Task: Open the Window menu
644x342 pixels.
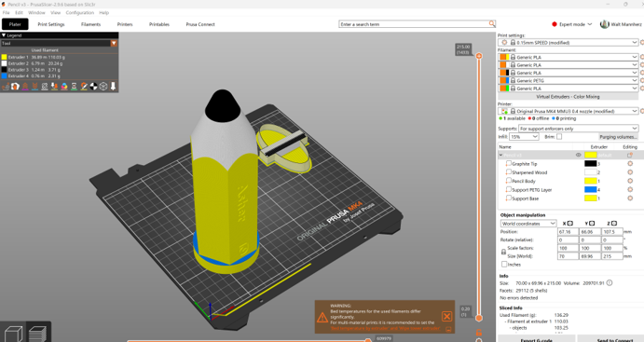Action: [36, 13]
